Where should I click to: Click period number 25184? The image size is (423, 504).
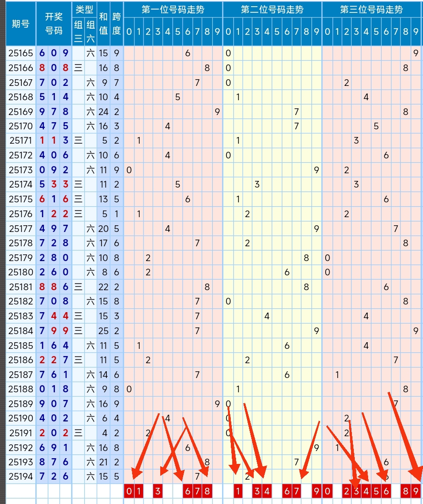pos(21,331)
